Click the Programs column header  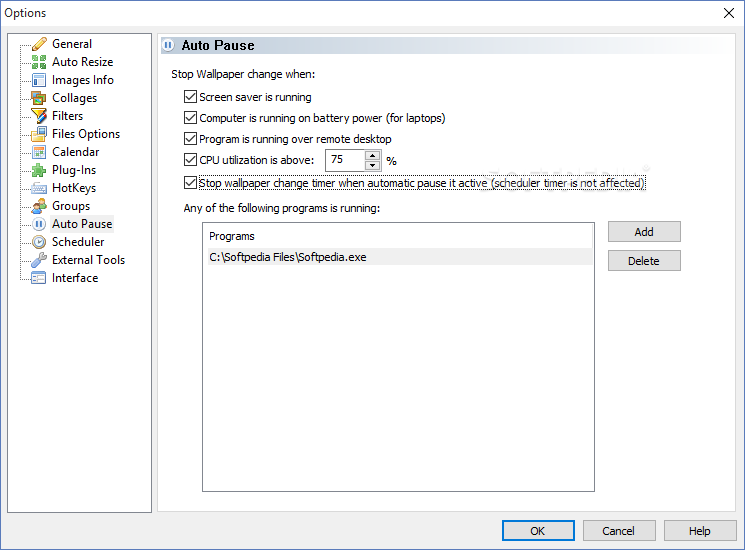[x=400, y=236]
